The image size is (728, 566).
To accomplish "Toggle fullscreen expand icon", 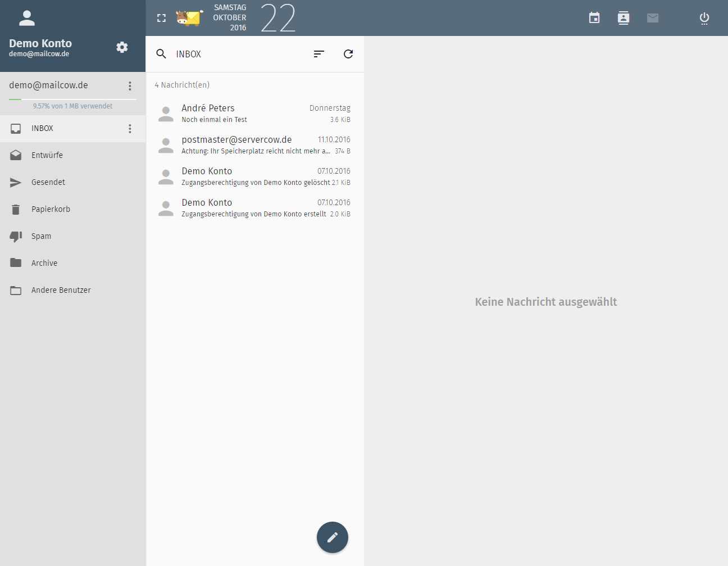I will 162,18.
